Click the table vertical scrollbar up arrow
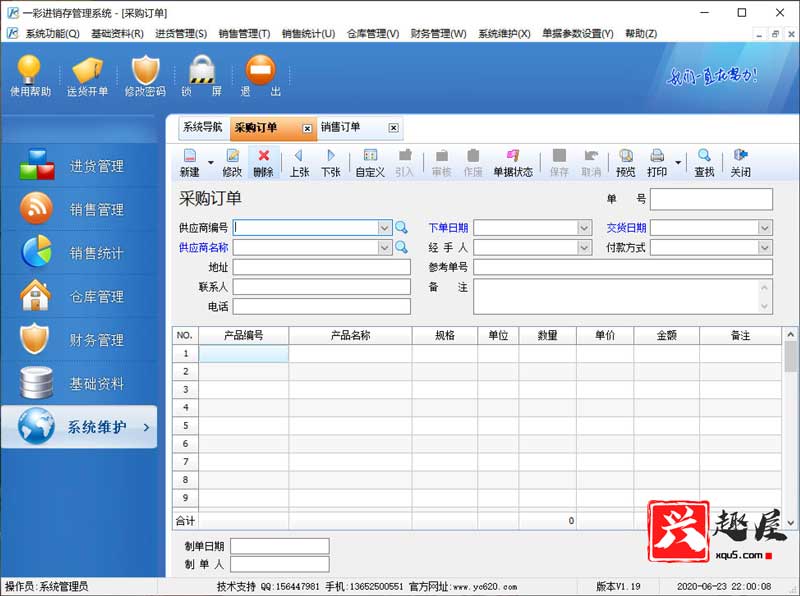The height and width of the screenshot is (596, 800). click(x=790, y=334)
